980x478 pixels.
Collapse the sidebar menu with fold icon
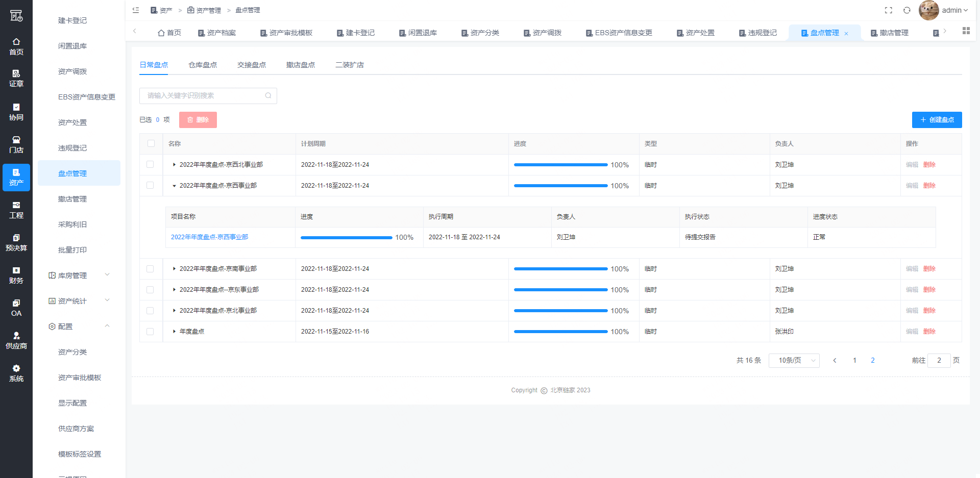(x=136, y=10)
